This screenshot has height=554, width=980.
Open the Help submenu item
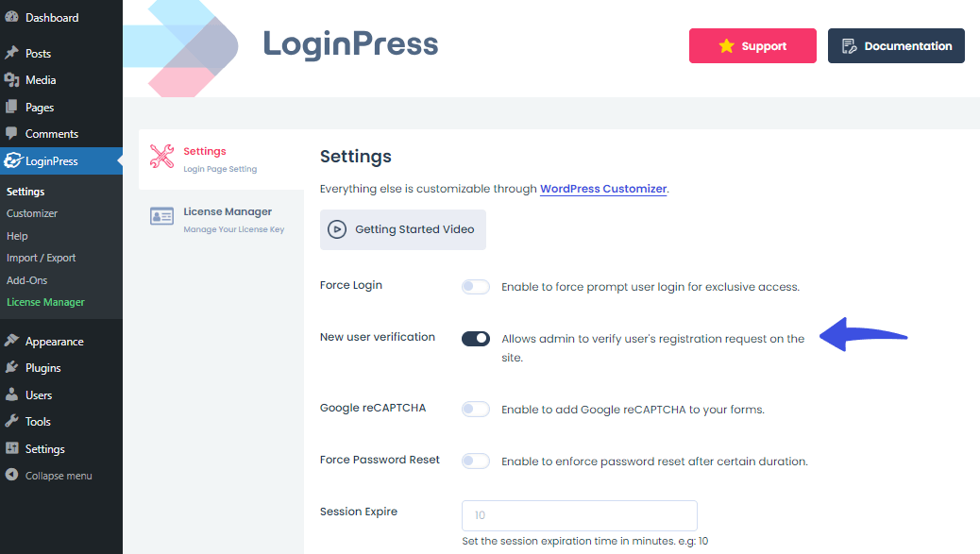[17, 236]
